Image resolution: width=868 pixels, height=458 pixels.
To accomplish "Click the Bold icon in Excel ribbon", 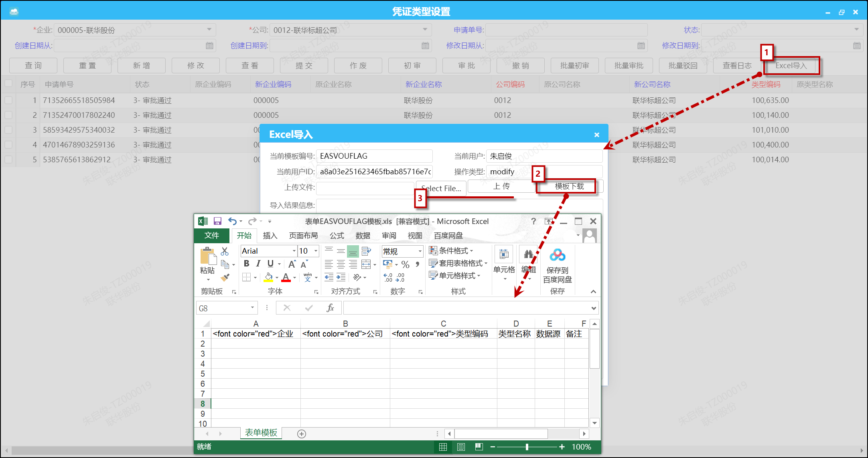I will tap(246, 263).
